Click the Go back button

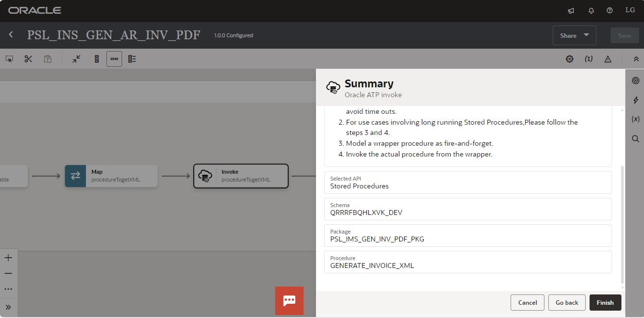567,303
